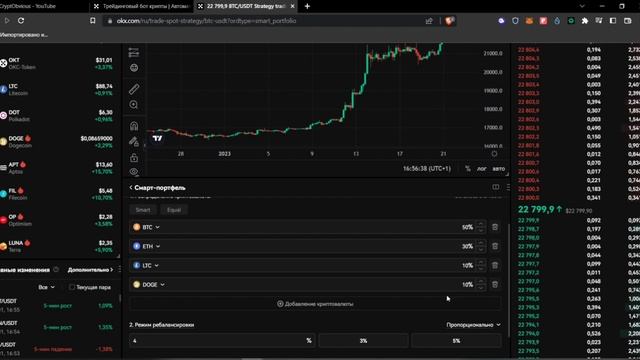Open the browser tab search chevron
This screenshot has width=640, height=360.
tap(582, 6)
